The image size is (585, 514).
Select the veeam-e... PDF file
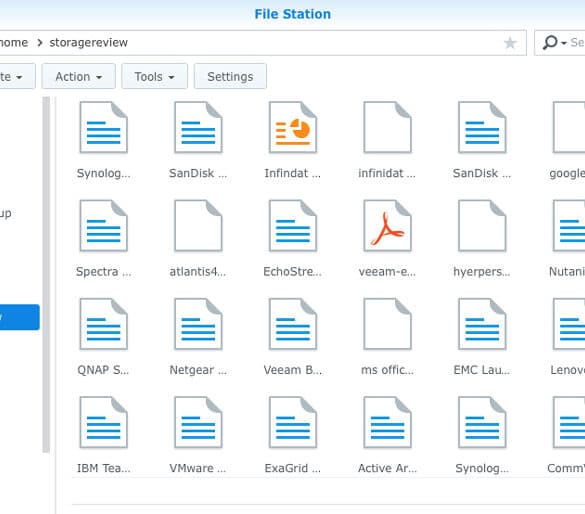(x=388, y=226)
